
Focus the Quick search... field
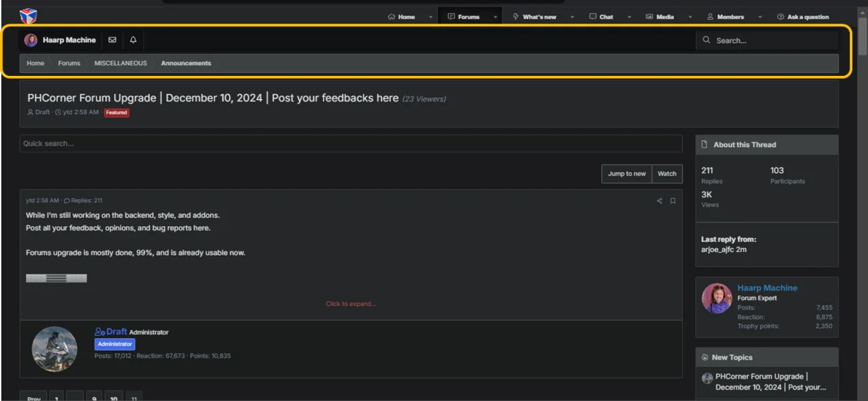(351, 144)
